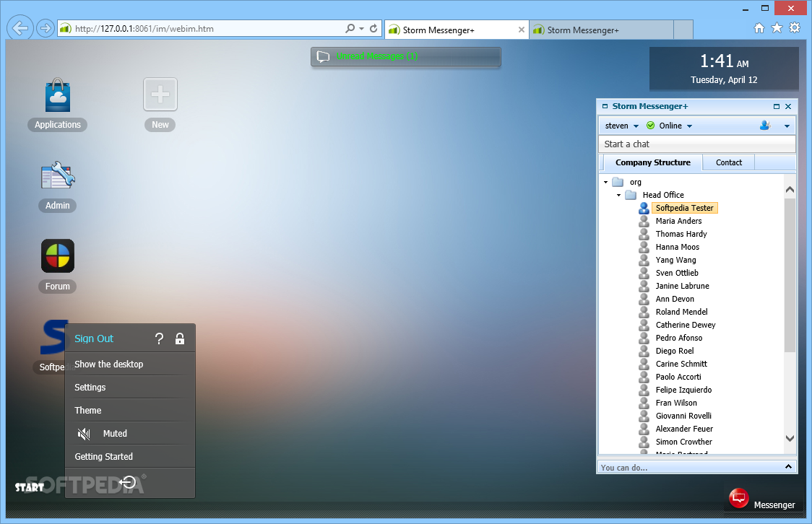Select contact Maria Anders
The height and width of the screenshot is (524, 812).
[678, 221]
